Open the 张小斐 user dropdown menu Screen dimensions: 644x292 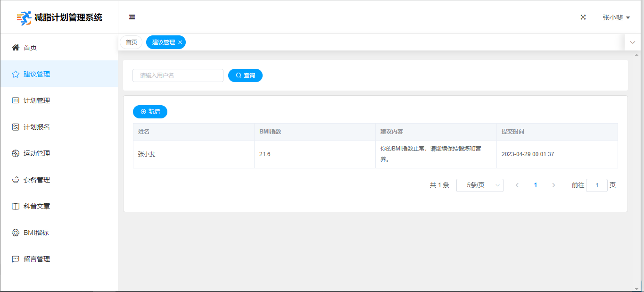(x=616, y=17)
